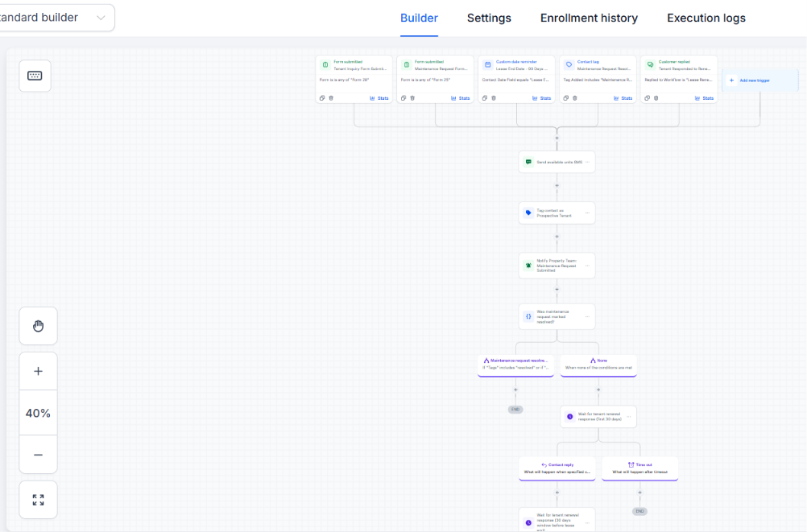
Task: Select the Time out branch card
Action: (x=639, y=468)
